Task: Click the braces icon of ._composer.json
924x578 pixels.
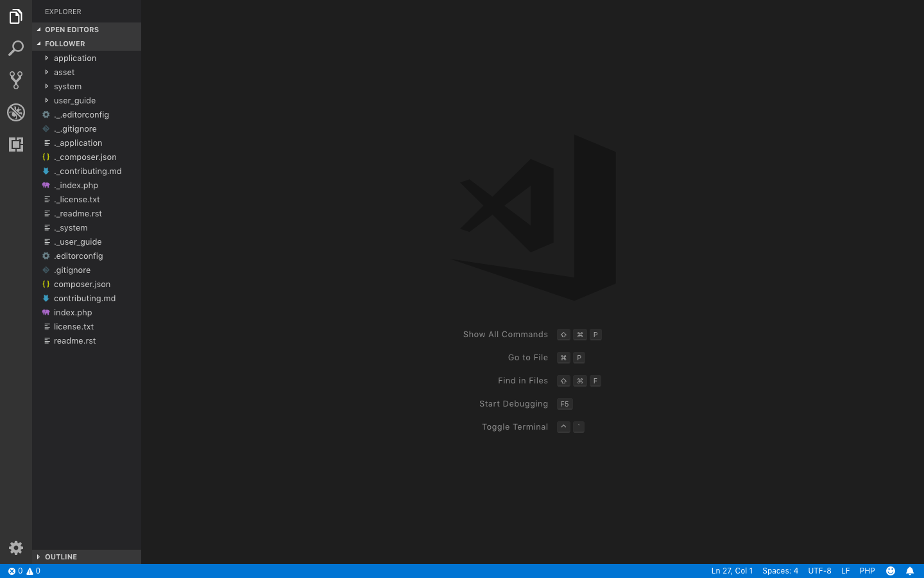Action: pos(46,157)
